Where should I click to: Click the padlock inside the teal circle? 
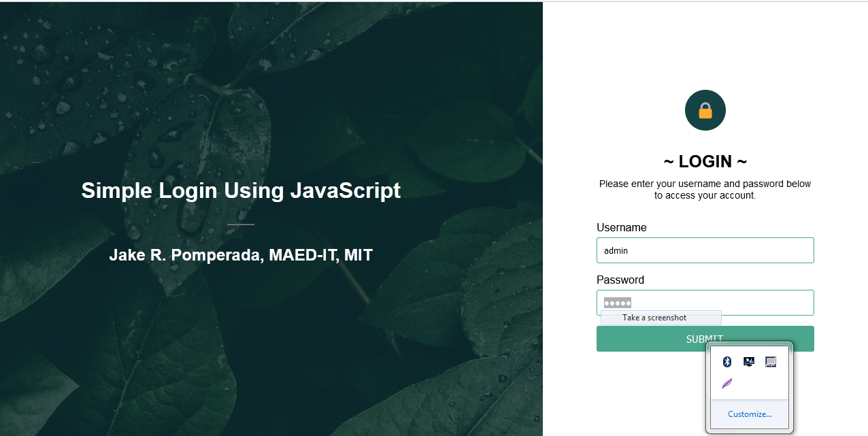pos(705,110)
